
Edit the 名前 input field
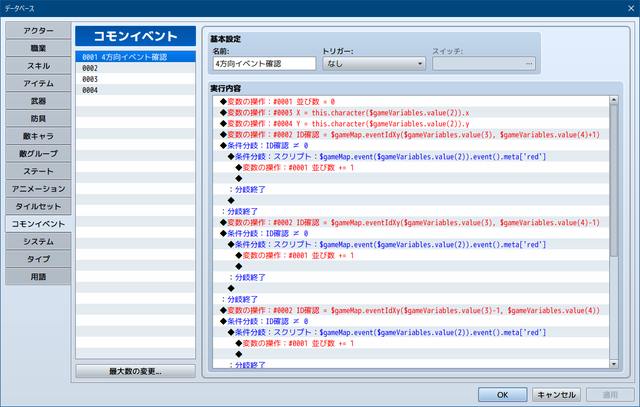pos(264,64)
